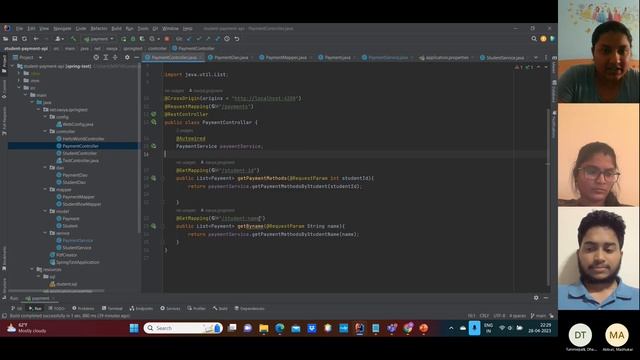Show Git history clock icon

coord(227,39)
